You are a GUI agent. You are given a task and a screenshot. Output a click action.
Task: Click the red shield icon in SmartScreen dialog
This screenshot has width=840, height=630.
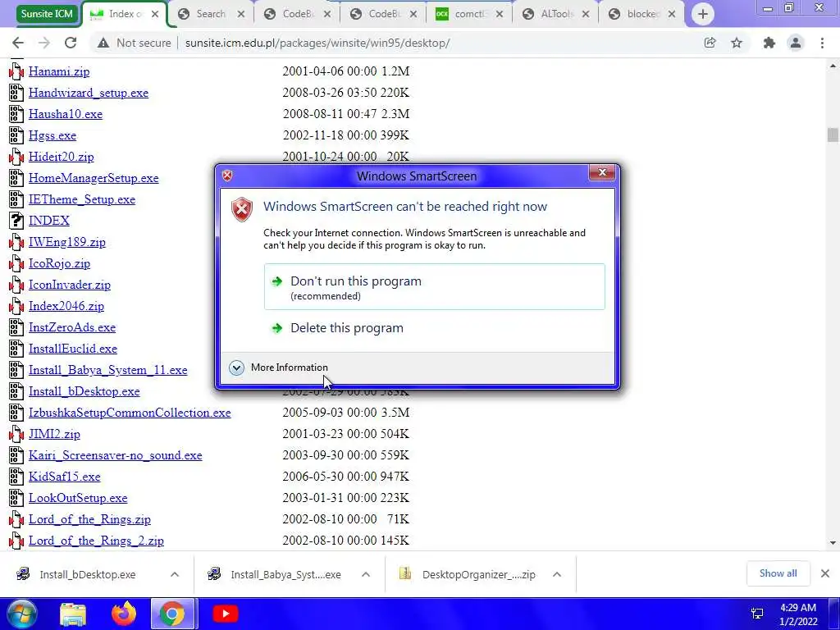tap(242, 209)
